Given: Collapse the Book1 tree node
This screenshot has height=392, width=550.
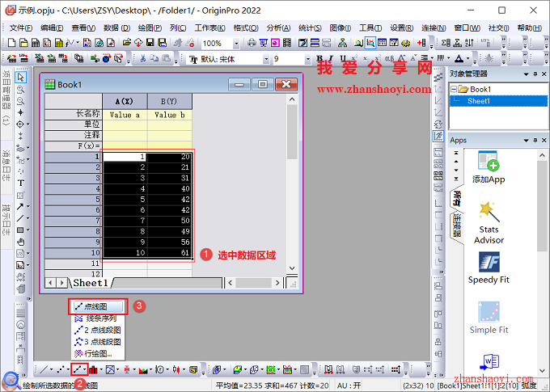Looking at the screenshot, I should tap(454, 89).
